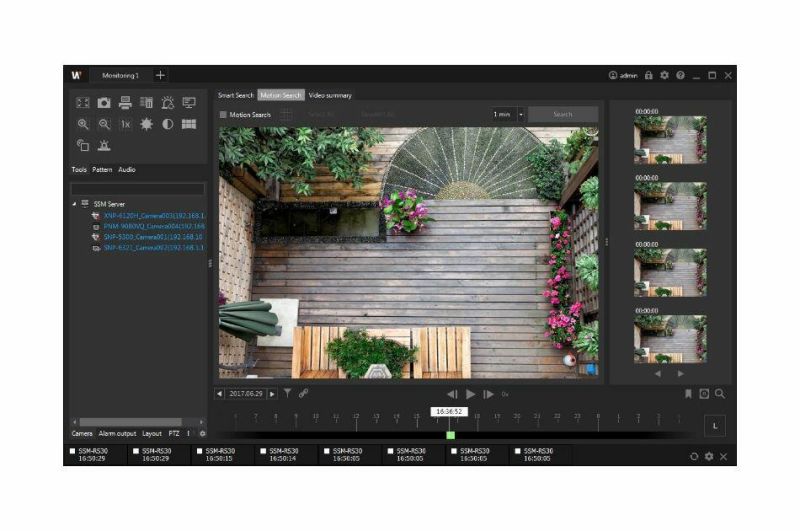Tick the SSM-RS30 16:50:14 event checkbox
This screenshot has width=800, height=531.
[263, 451]
